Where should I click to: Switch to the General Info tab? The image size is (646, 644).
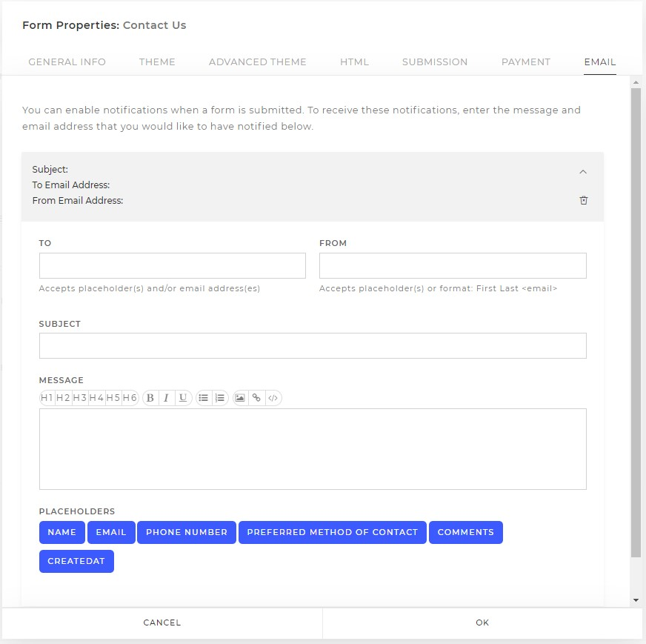click(x=67, y=62)
